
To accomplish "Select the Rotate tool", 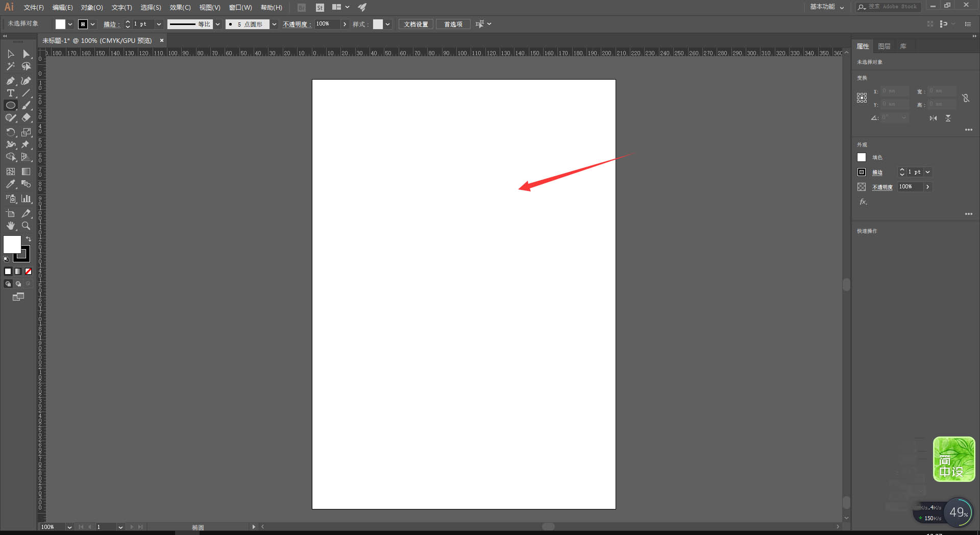I will [x=10, y=132].
